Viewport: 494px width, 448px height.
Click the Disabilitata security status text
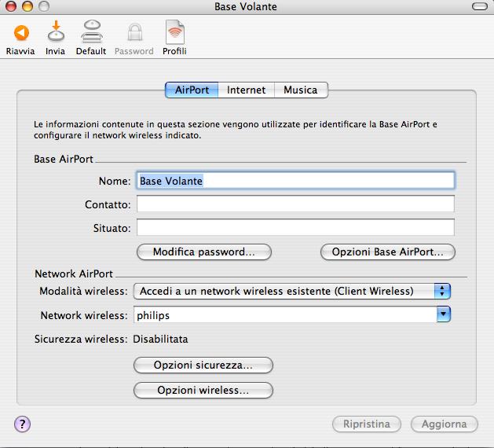pyautogui.click(x=160, y=340)
